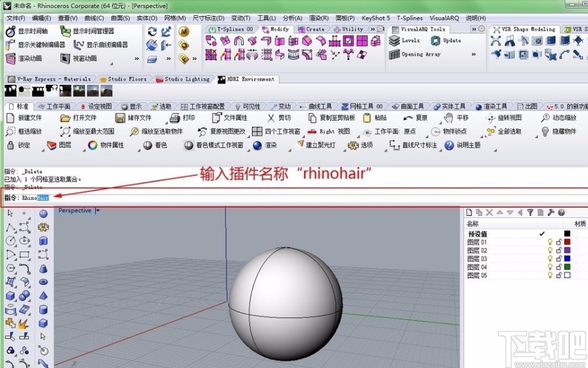Click 着色模式工作视窗 button

[x=214, y=145]
